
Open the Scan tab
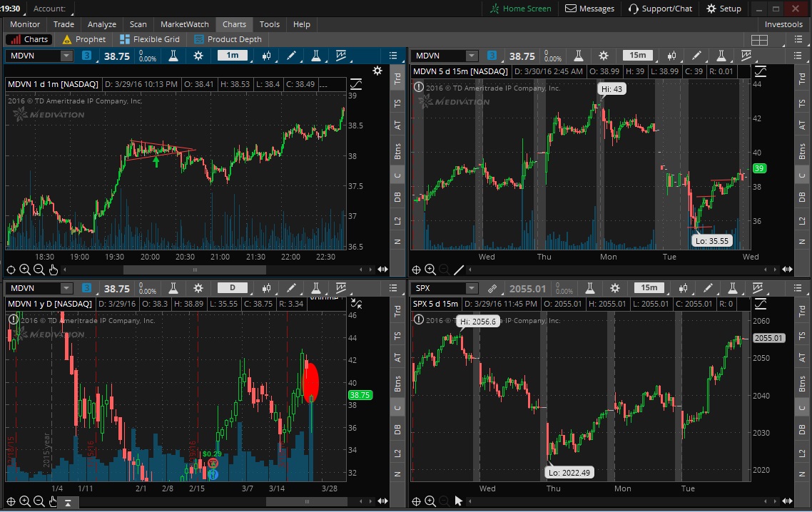[138, 24]
